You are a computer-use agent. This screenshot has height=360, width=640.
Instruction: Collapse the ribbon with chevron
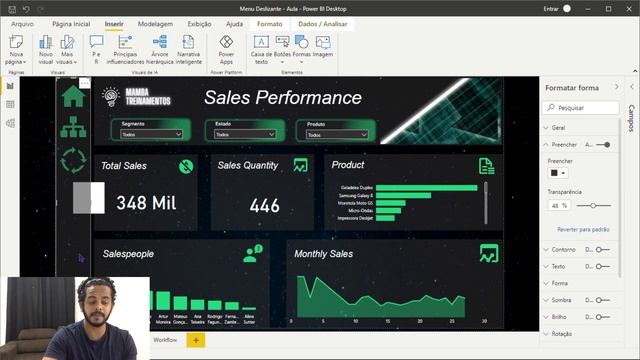pos(635,71)
